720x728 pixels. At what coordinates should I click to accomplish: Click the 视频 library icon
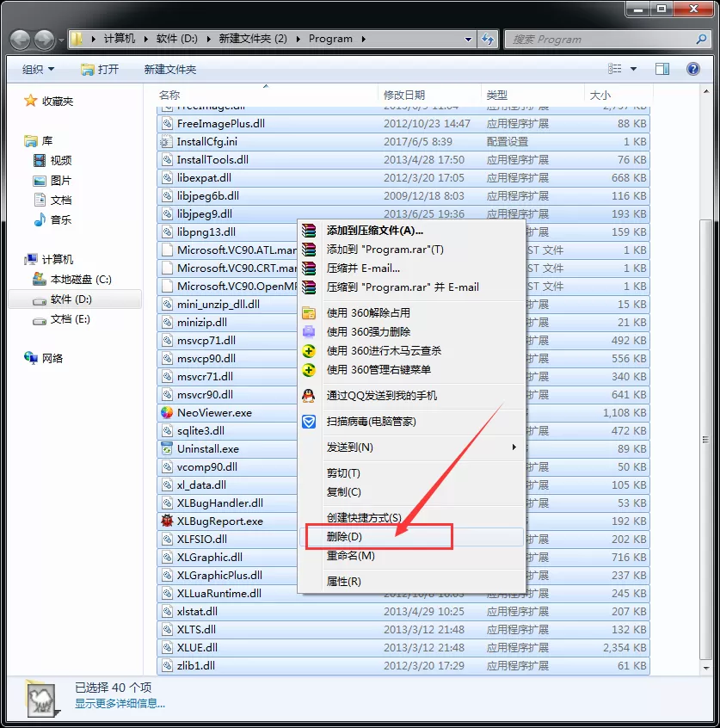click(x=40, y=161)
